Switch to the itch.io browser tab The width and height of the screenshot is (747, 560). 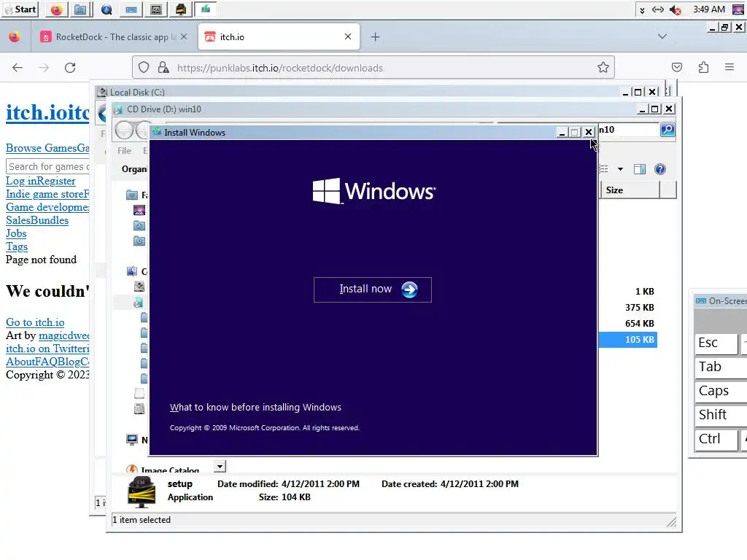point(279,37)
